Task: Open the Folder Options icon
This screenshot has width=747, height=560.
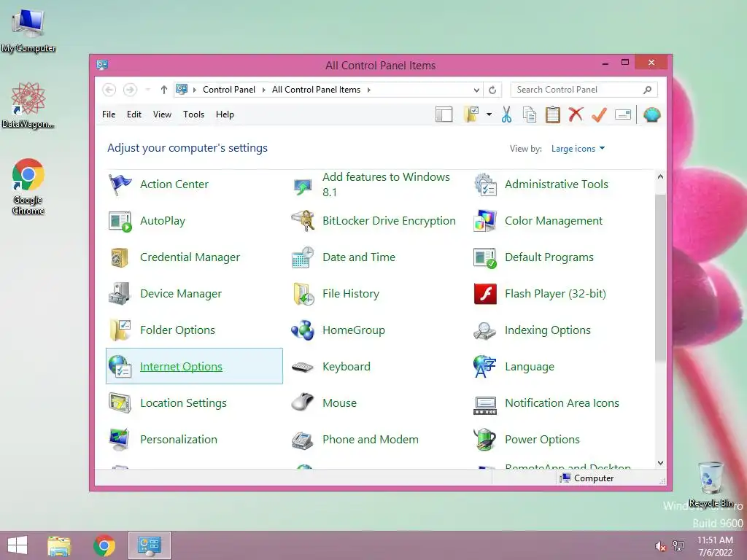Action: (120, 330)
